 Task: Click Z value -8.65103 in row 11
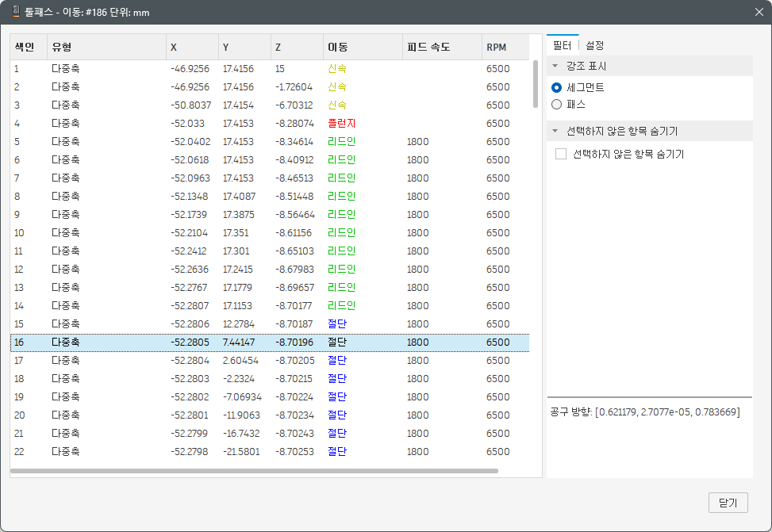pos(294,251)
